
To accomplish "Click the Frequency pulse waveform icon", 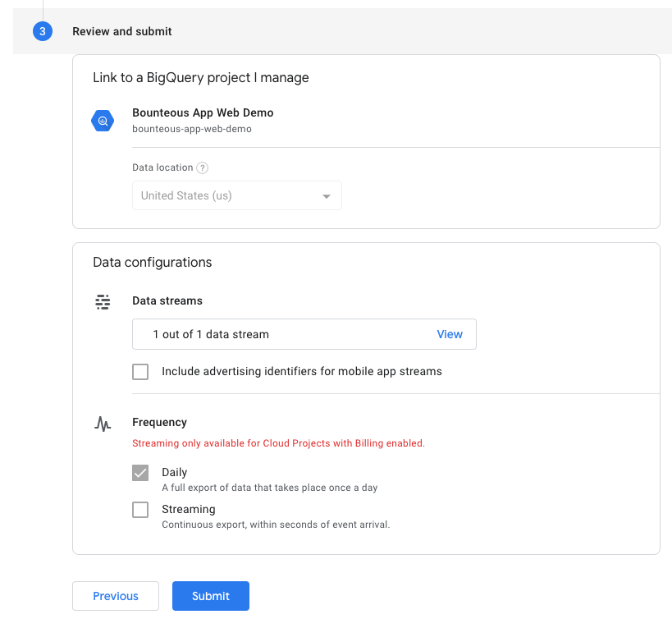I will (103, 424).
